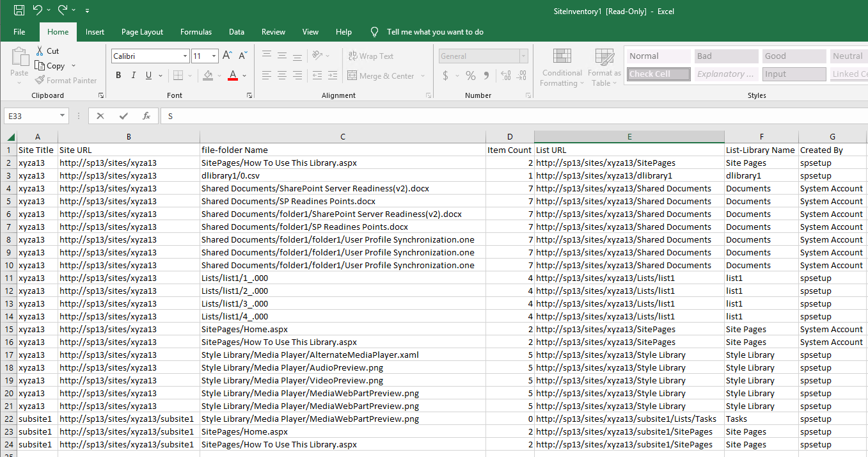
Task: Toggle italic formatting
Action: point(134,75)
